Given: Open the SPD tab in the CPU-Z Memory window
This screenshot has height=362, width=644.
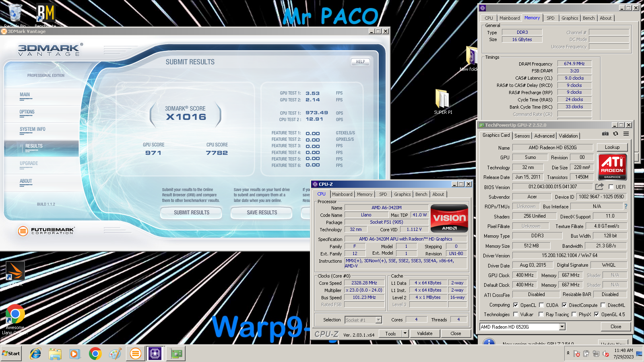Looking at the screenshot, I should click(x=550, y=18).
